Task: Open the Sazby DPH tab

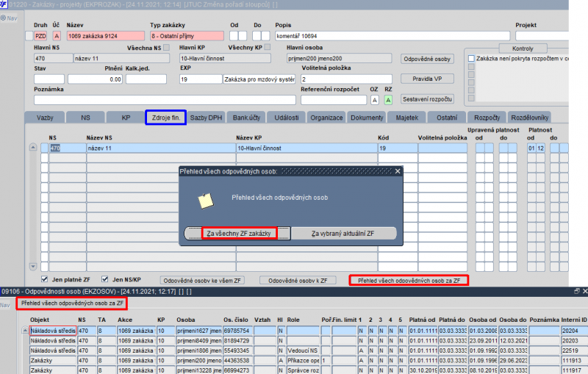Action: click(x=206, y=118)
